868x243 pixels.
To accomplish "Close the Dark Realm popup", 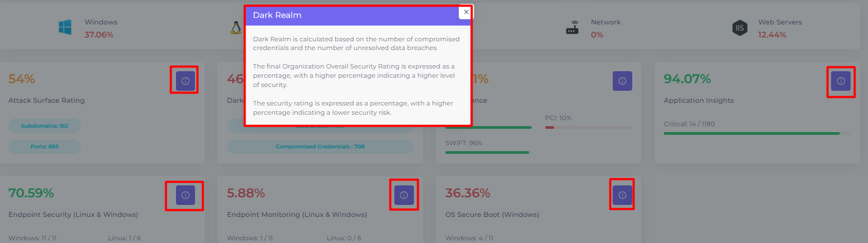I will [x=466, y=12].
